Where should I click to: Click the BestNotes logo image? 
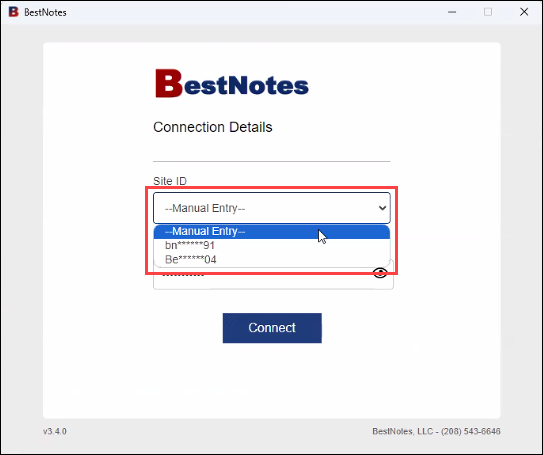[x=232, y=83]
